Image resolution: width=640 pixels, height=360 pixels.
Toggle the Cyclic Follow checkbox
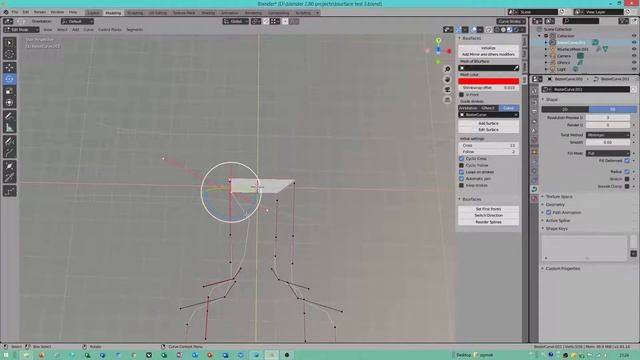tap(462, 165)
